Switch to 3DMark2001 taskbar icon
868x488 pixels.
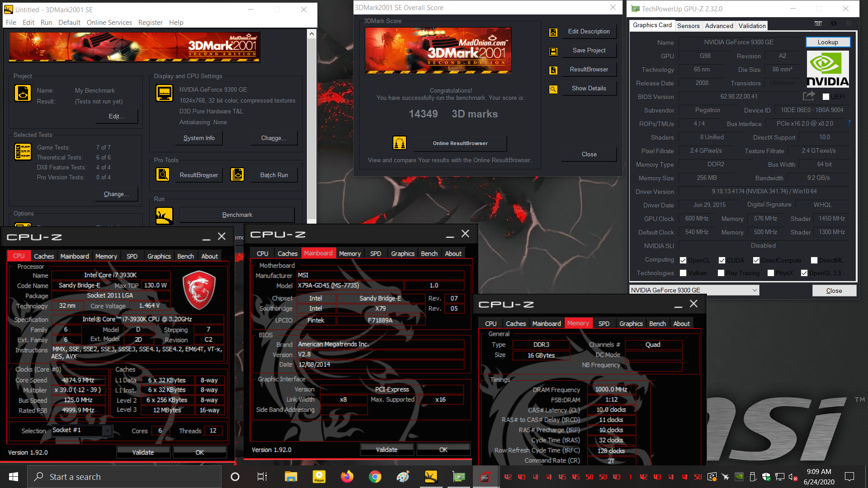click(x=431, y=477)
